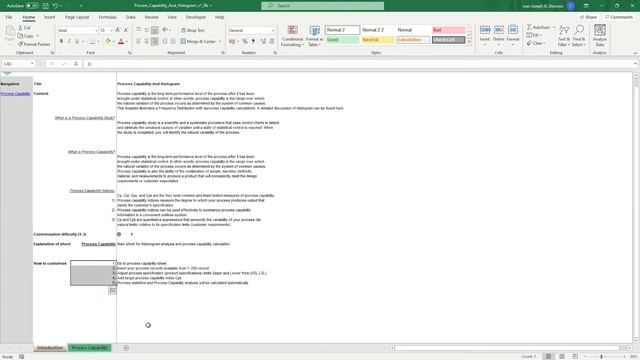This screenshot has height=360, width=640.
Task: Open Alignment settings dialog launcher
Action: (x=223, y=53)
